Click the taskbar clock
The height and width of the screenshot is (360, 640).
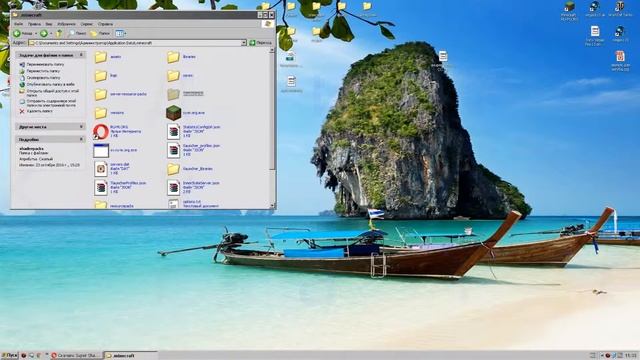pos(631,356)
